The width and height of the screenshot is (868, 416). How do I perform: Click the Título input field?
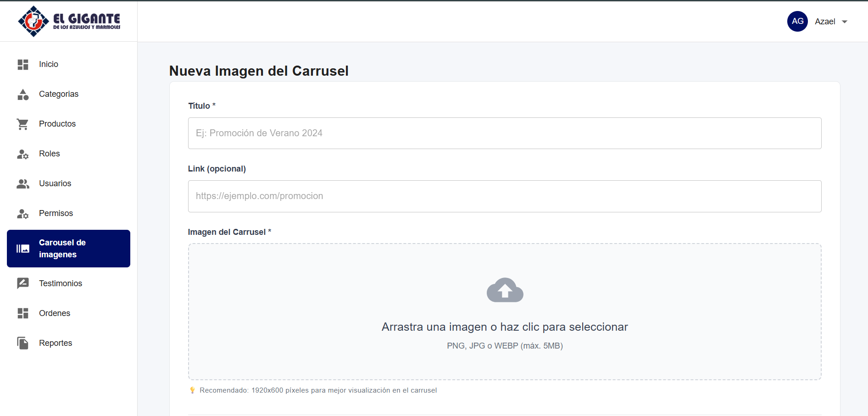(504, 133)
